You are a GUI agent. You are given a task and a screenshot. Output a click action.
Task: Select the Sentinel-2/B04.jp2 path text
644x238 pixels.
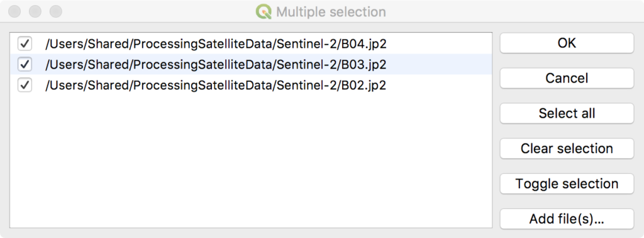pyautogui.click(x=216, y=44)
